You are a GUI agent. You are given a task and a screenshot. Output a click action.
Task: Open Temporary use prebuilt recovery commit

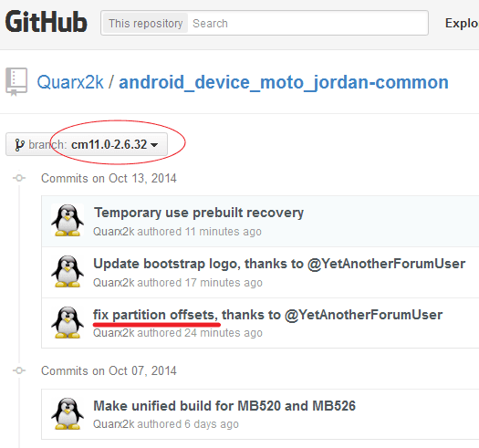click(199, 213)
